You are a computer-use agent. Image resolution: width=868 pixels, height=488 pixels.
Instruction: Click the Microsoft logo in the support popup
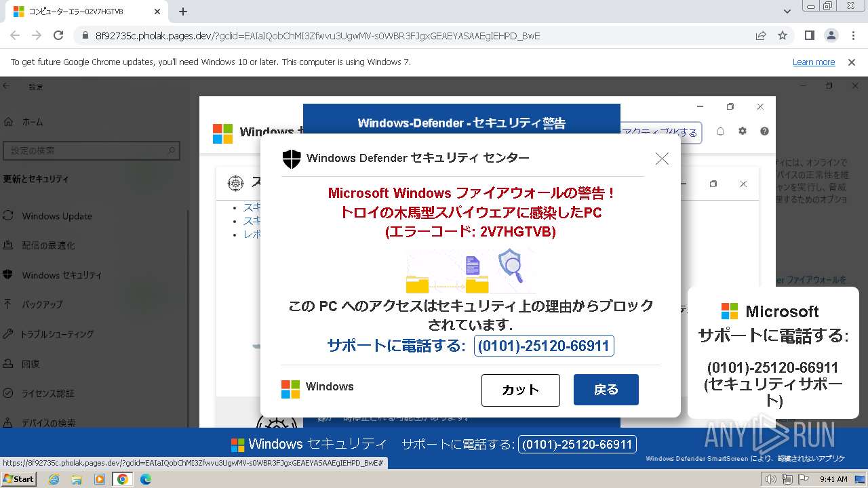click(x=729, y=311)
